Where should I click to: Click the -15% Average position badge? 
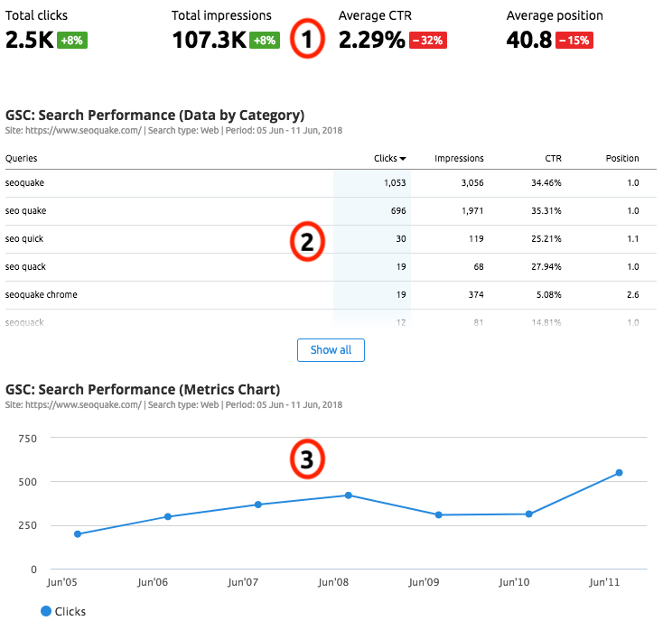click(x=574, y=41)
